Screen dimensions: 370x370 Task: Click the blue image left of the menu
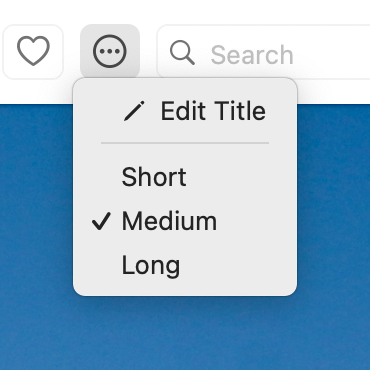pyautogui.click(x=36, y=200)
